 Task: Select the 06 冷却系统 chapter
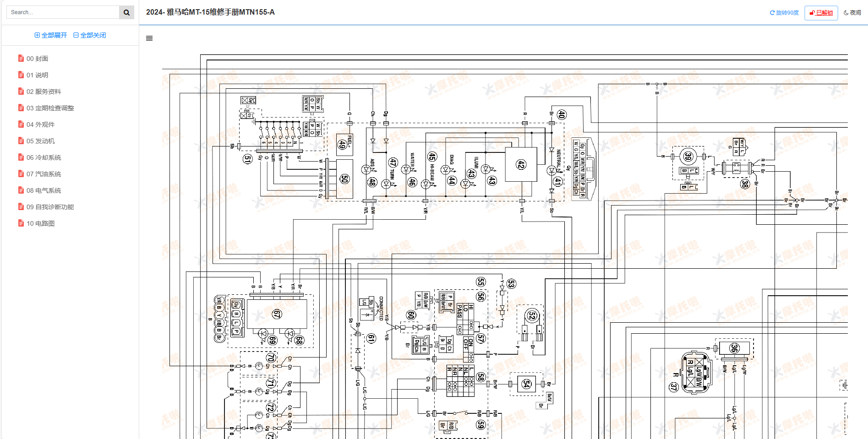(44, 157)
